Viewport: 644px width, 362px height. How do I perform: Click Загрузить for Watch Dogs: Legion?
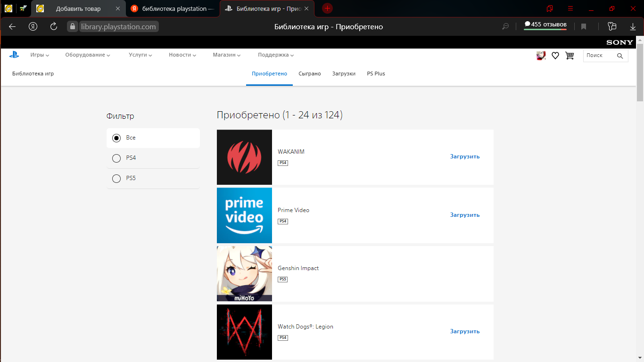tap(465, 331)
